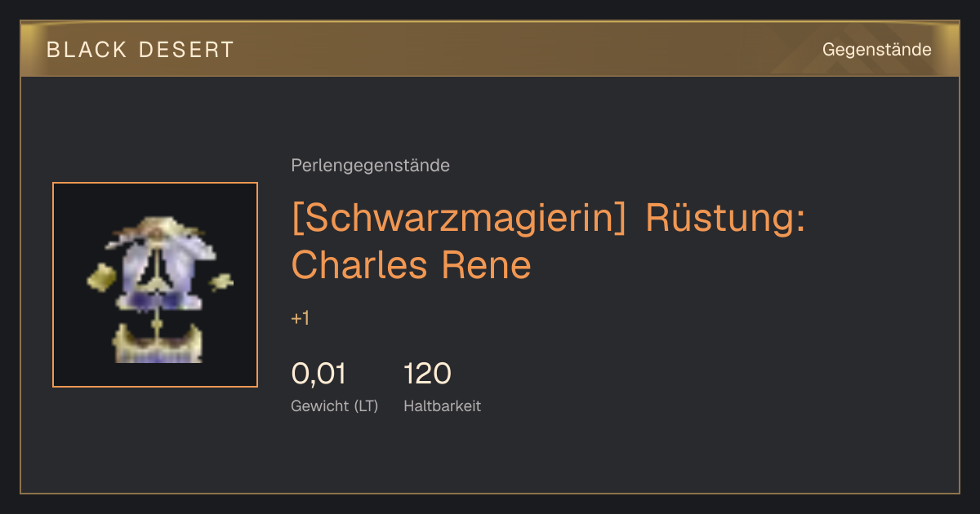Click the right gold glove in item icon
980x514 pixels.
(220, 283)
